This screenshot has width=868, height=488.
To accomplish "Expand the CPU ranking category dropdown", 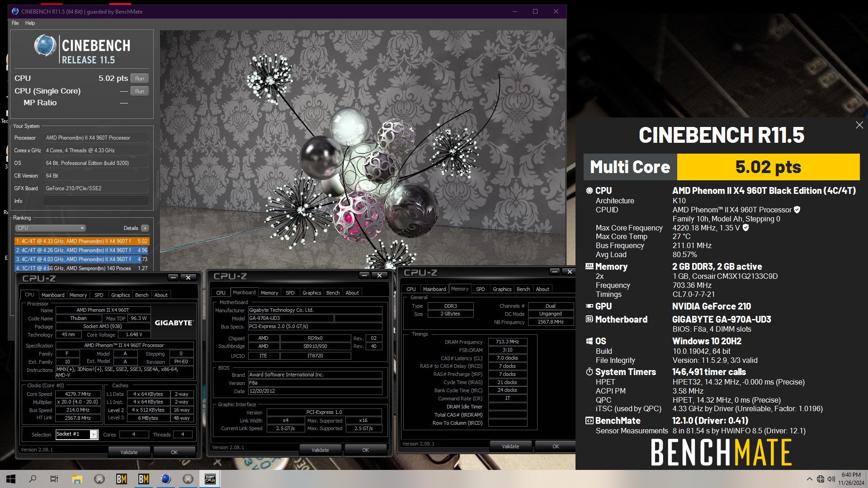I will pos(50,228).
